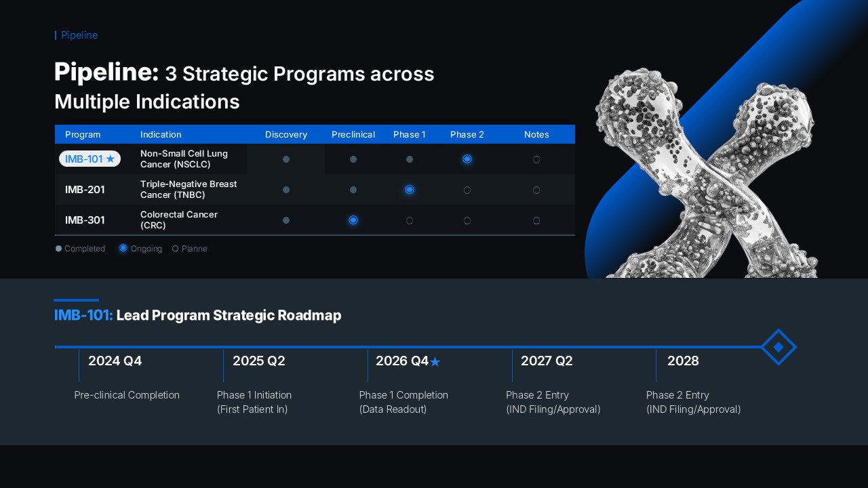This screenshot has height=488, width=868.
Task: Click the Indication column header
Action: click(161, 134)
